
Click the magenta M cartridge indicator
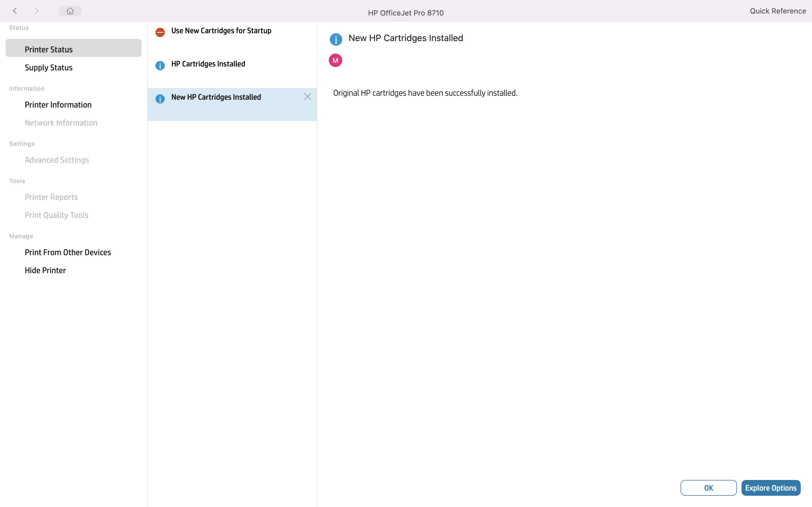(x=335, y=60)
